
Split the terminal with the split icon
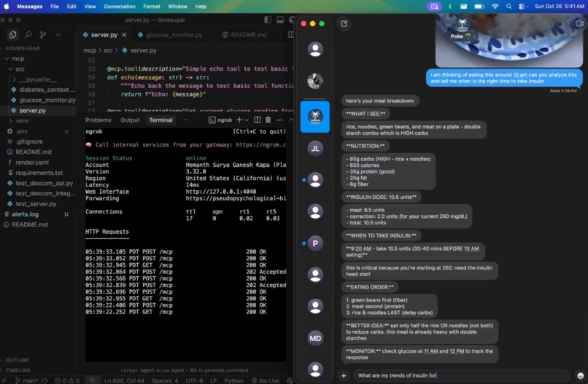(x=258, y=120)
